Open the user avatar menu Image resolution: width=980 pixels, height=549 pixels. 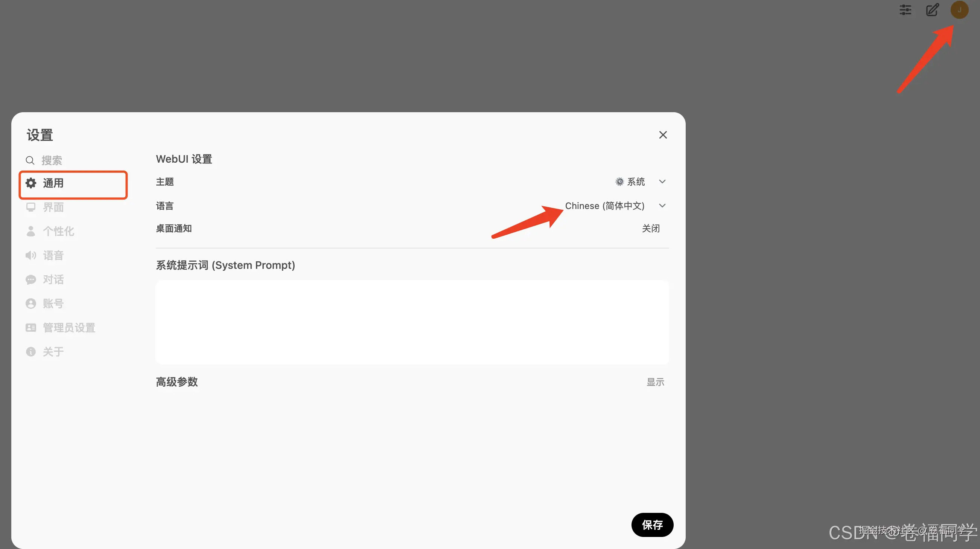959,10
